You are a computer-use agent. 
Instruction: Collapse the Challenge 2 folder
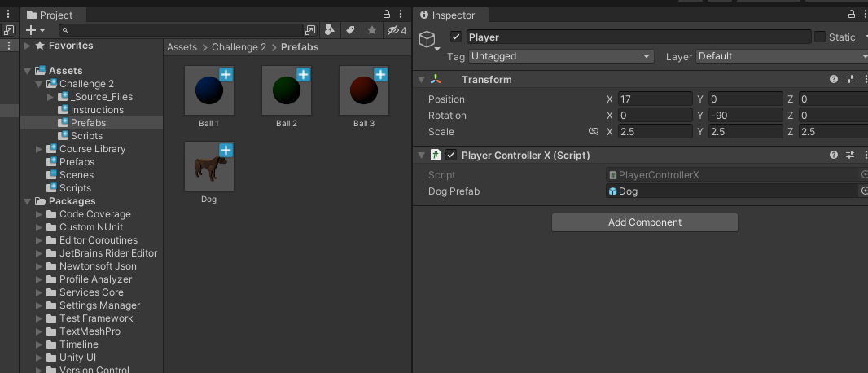(39, 84)
